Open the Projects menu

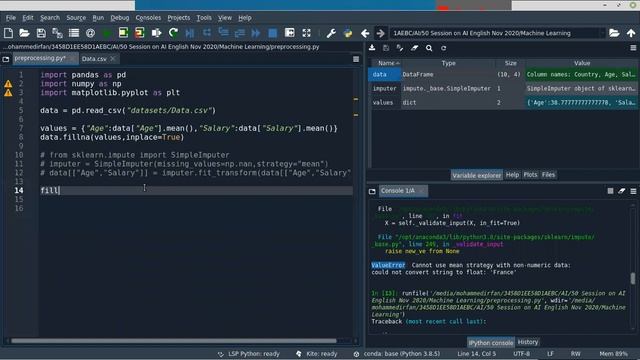[x=179, y=18]
